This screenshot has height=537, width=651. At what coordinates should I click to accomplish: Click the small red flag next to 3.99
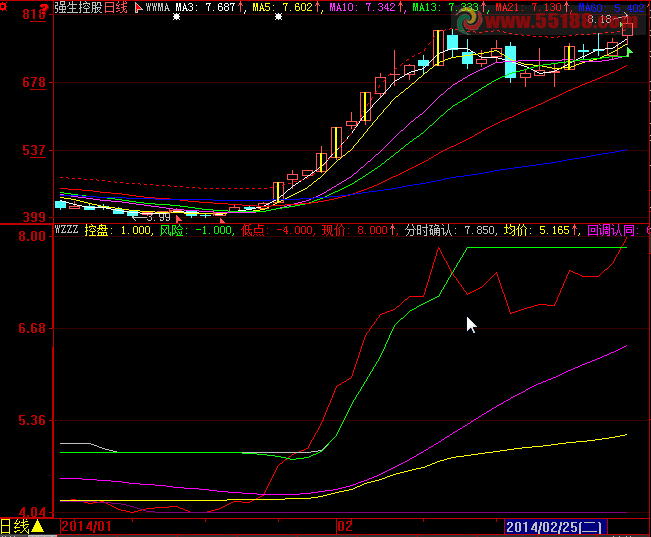[x=179, y=218]
